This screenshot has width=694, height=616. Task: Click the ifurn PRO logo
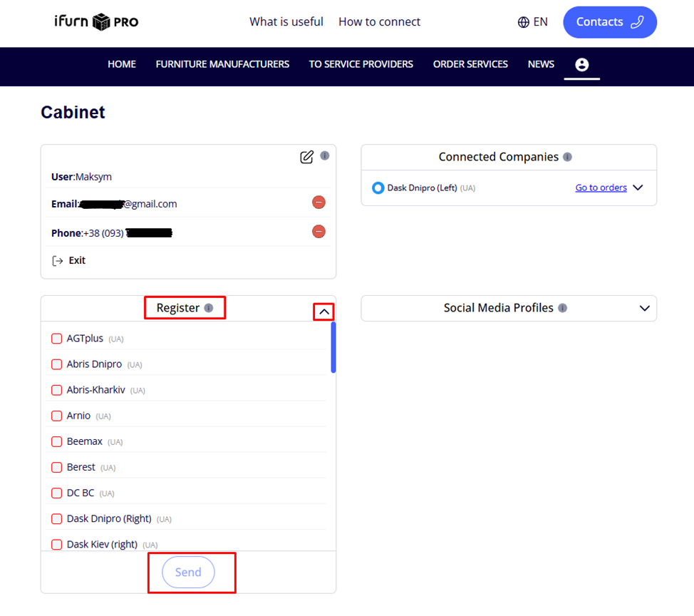(96, 22)
